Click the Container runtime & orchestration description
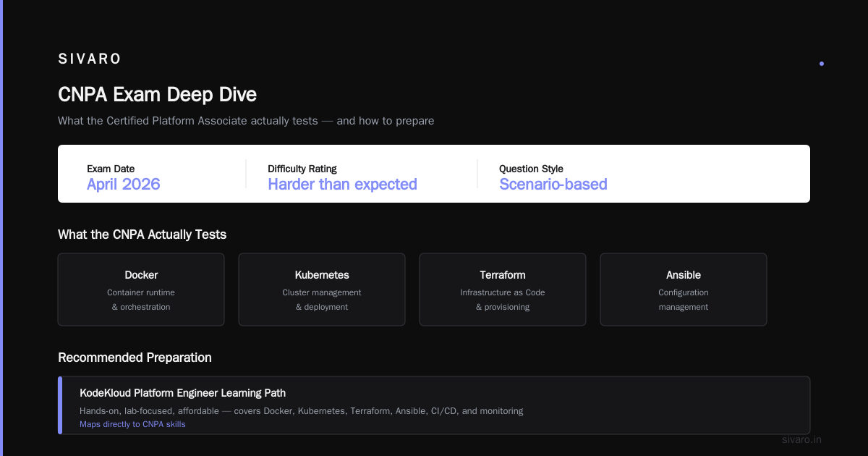The height and width of the screenshot is (456, 868). (x=141, y=300)
